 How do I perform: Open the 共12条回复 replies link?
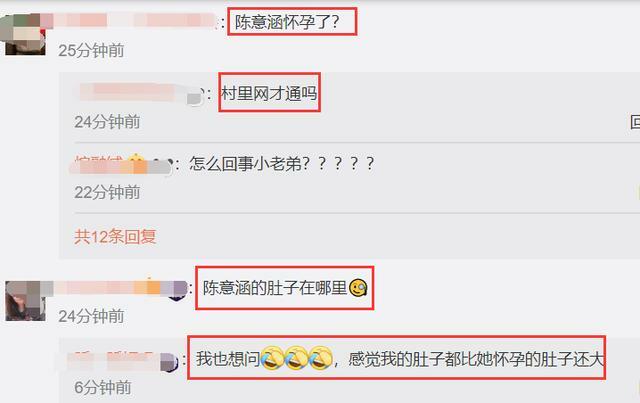[115, 236]
